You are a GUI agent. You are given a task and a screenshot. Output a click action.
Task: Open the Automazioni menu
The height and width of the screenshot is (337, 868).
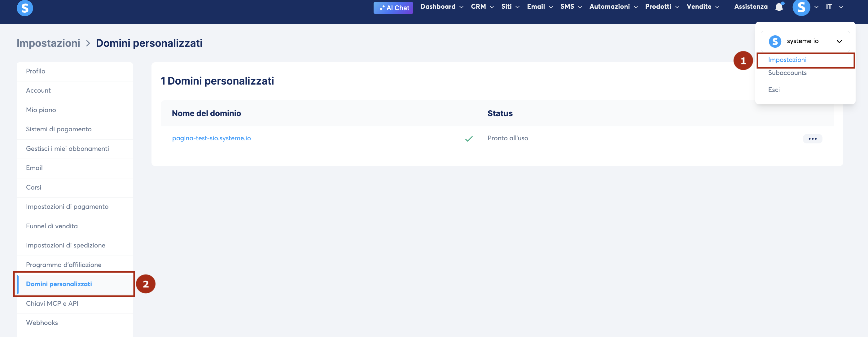(613, 7)
